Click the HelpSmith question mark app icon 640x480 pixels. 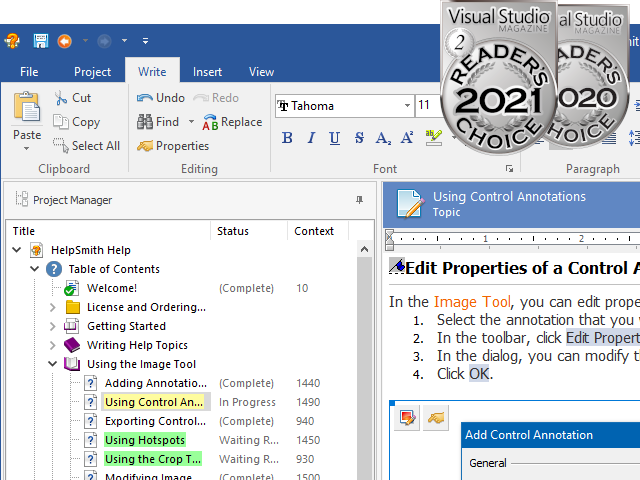12,41
